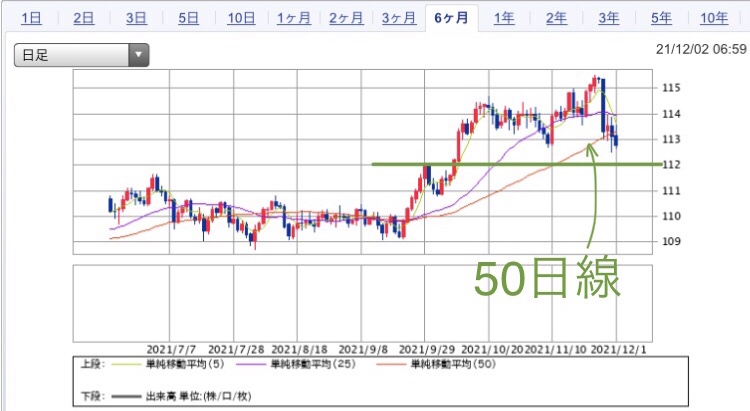This screenshot has height=411, width=750.
Task: Click the 112 price axis label
Action: click(x=671, y=165)
